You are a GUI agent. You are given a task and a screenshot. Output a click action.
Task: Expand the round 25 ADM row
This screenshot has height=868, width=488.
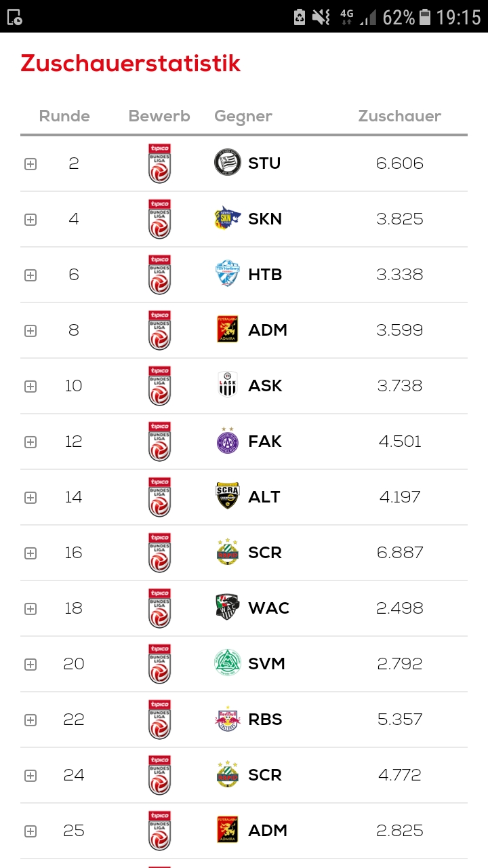coord(30,831)
